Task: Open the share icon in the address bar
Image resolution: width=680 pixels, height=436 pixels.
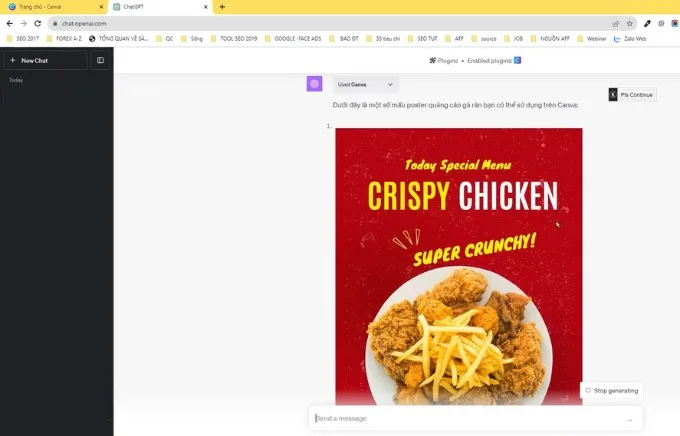Action: (615, 23)
